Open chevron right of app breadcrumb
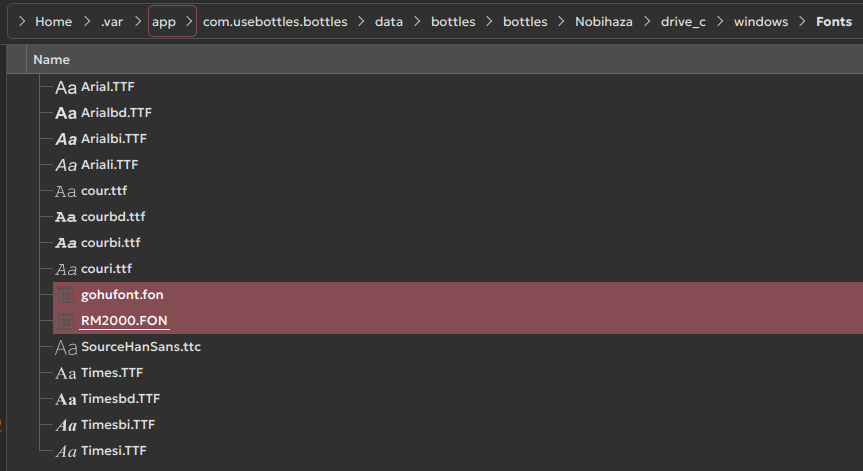 [x=187, y=22]
